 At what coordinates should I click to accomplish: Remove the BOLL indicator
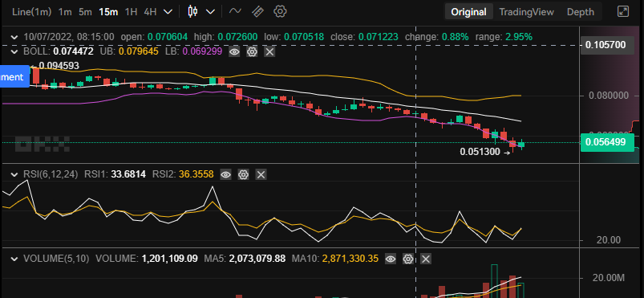click(269, 52)
